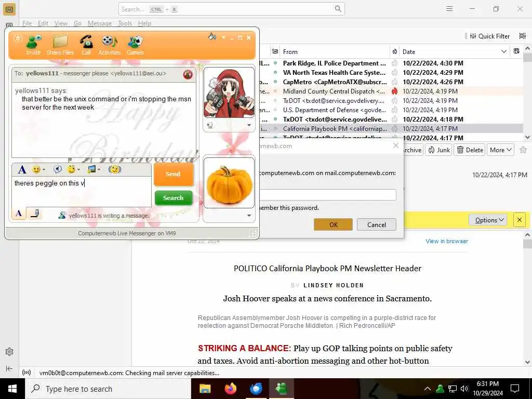Toggle read status of VA North Texas message

[x=275, y=72]
